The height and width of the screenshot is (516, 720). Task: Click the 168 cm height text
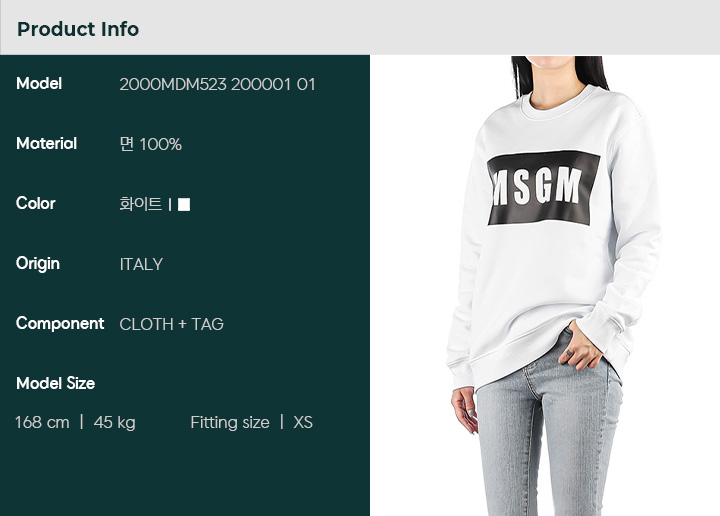pyautogui.click(x=42, y=422)
